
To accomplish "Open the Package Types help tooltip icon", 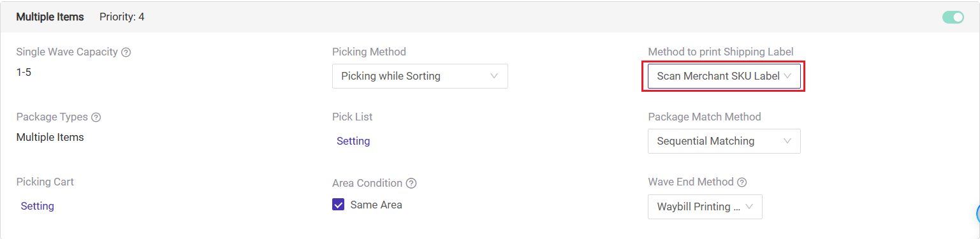I will click(x=96, y=117).
